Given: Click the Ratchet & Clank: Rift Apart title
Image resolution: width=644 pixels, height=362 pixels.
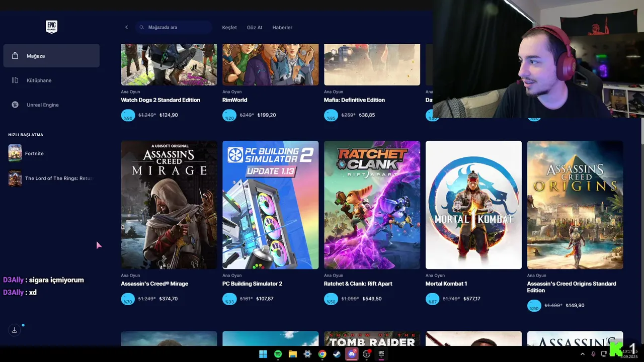Looking at the screenshot, I should 358,284.
